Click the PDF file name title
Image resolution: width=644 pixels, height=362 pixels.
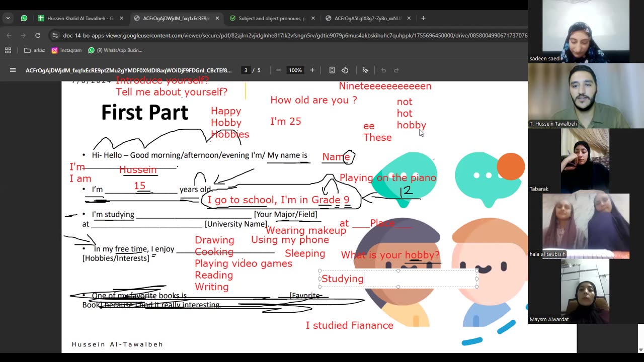pyautogui.click(x=129, y=70)
